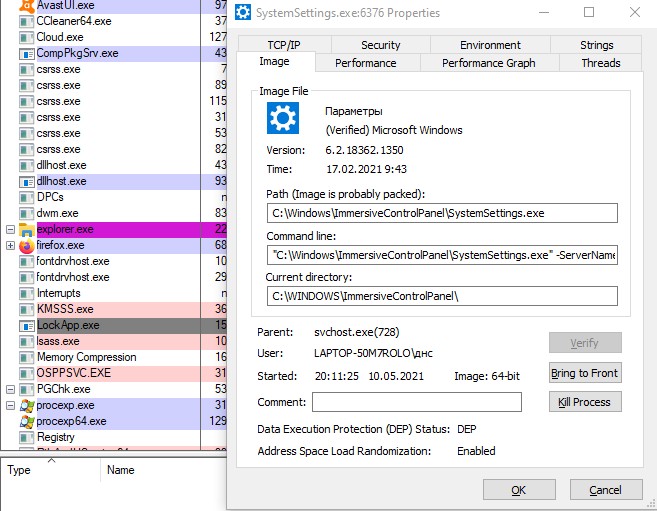
Task: Switch to the TCP/IP tab
Action: coord(284,45)
